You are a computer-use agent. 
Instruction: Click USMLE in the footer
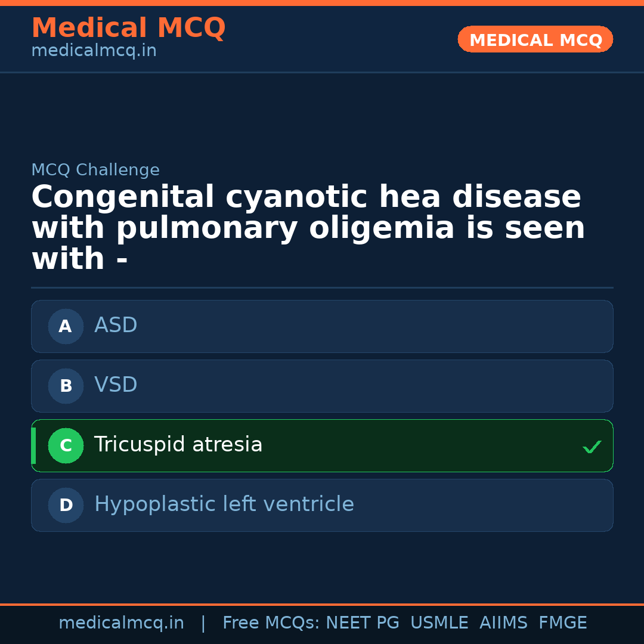(x=439, y=623)
